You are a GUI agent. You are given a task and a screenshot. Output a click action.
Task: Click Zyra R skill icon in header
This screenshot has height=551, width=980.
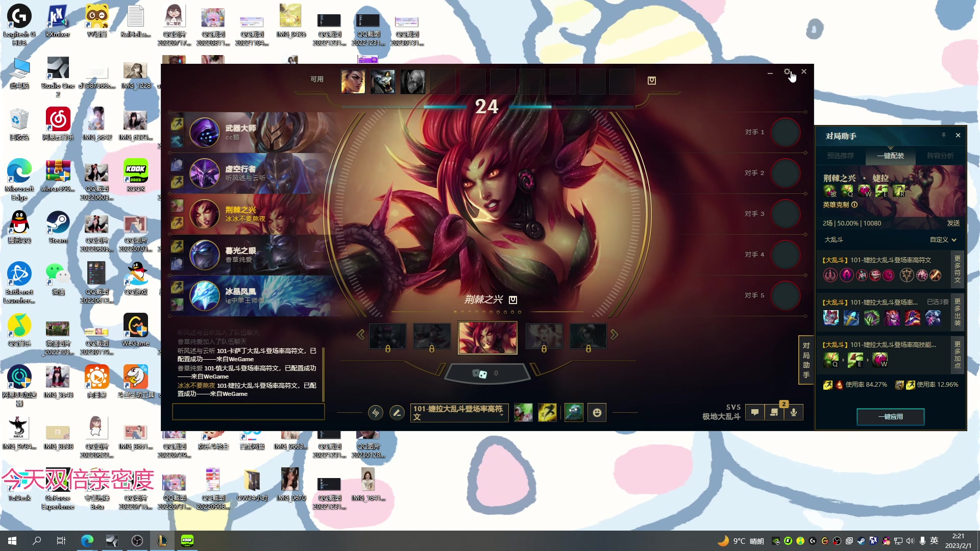(899, 191)
